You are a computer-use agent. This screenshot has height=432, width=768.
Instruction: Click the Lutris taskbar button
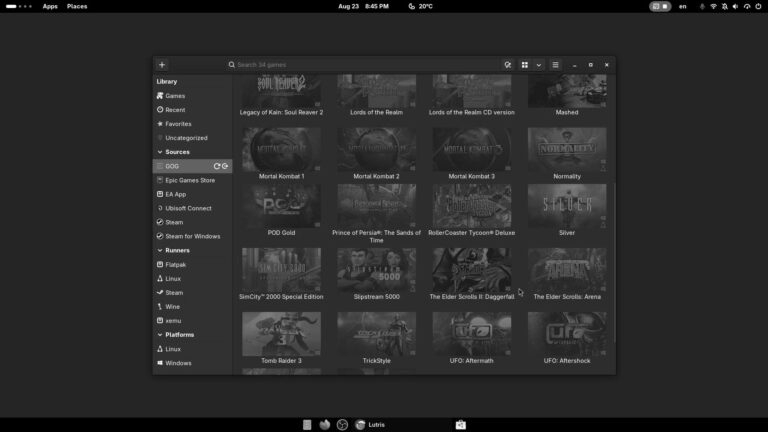(x=370, y=425)
